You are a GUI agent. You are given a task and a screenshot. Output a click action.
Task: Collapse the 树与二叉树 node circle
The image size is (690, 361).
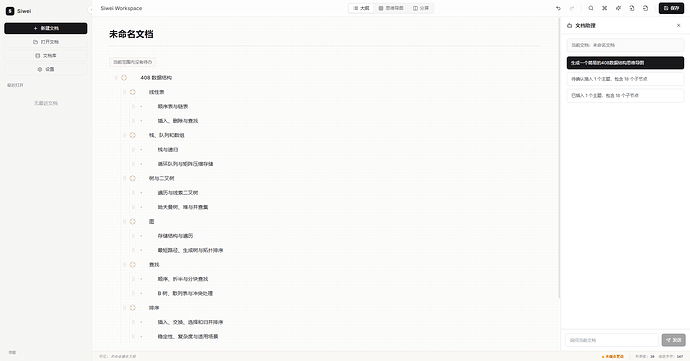pos(132,178)
